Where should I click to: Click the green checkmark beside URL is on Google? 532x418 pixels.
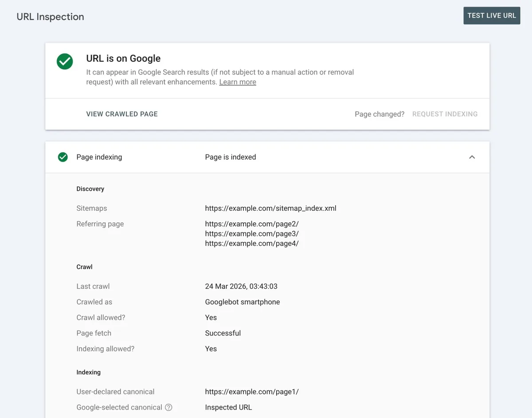(65, 61)
